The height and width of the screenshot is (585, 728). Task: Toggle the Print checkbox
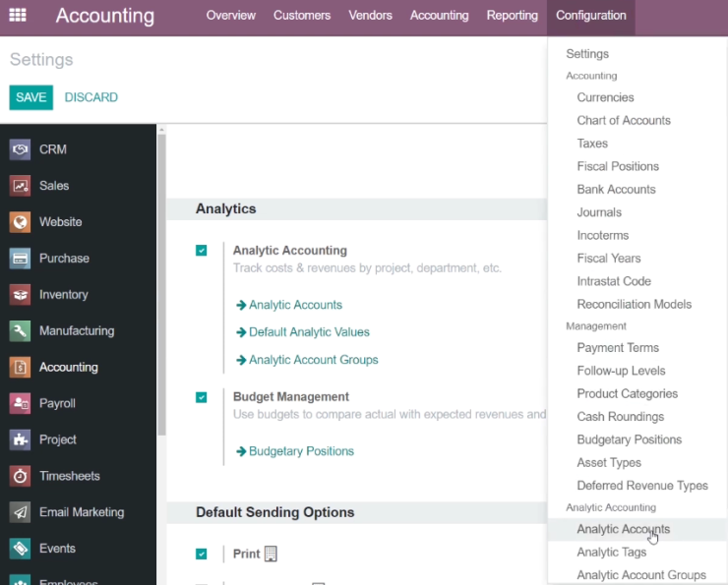(201, 554)
